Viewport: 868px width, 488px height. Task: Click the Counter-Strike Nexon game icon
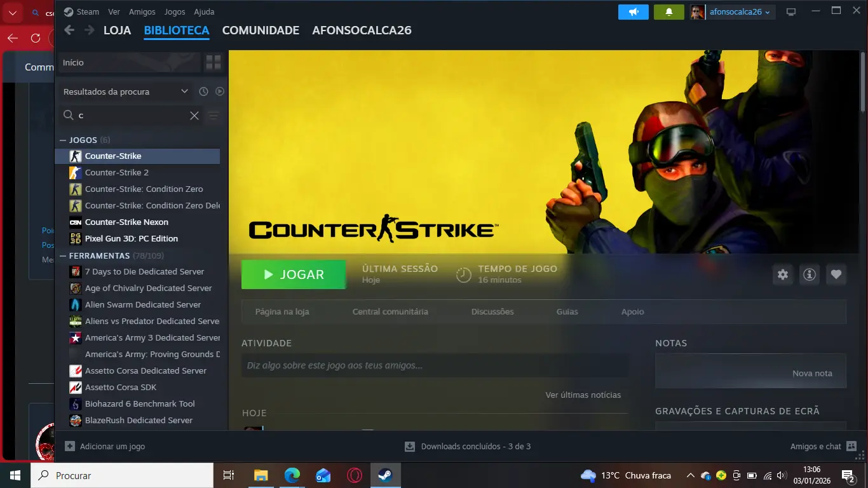pyautogui.click(x=76, y=222)
